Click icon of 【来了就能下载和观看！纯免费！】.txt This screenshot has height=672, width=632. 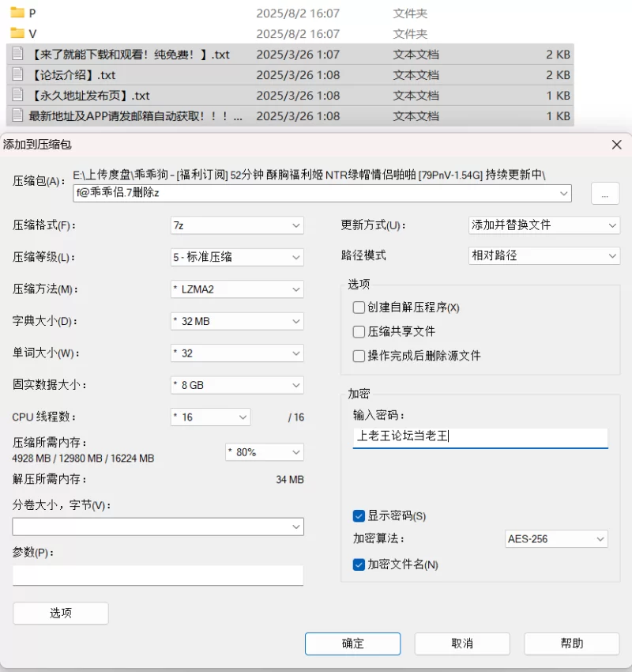click(17, 54)
